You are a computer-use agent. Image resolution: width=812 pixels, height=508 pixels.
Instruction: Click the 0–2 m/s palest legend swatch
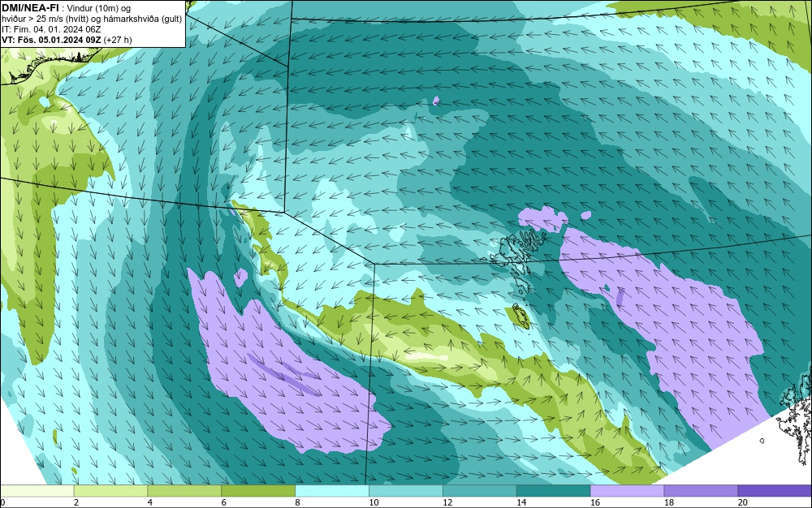tap(37, 491)
